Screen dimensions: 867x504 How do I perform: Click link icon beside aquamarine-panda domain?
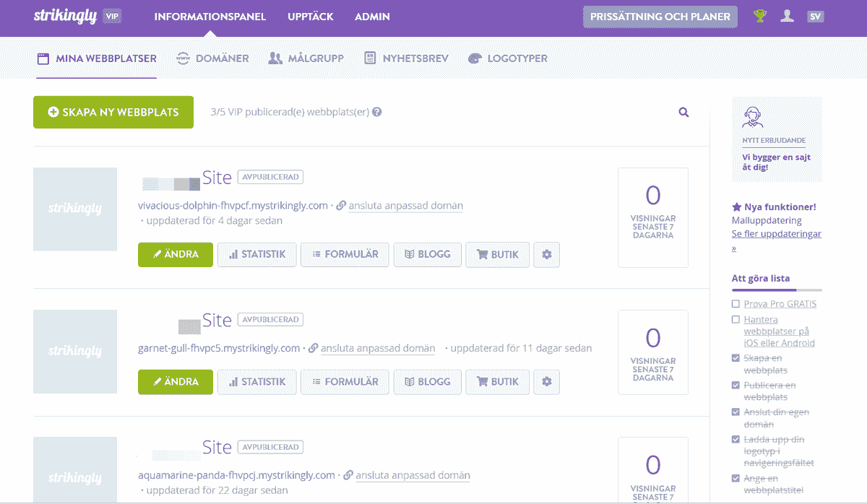(x=348, y=475)
